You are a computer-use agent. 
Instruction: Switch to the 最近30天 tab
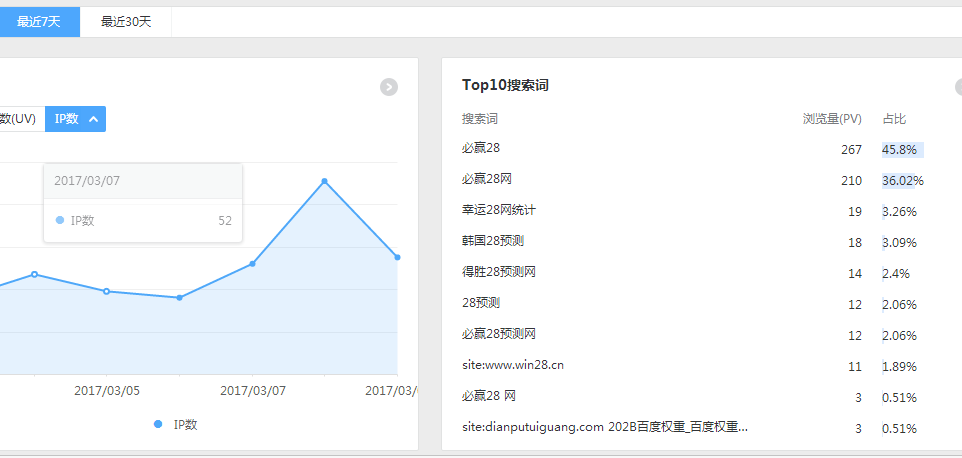(126, 22)
